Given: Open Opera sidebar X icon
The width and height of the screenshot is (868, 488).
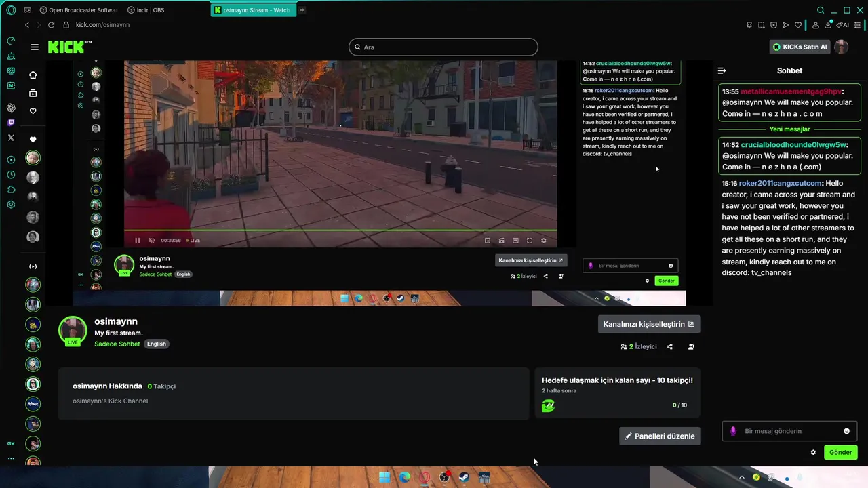Looking at the screenshot, I should (x=11, y=138).
